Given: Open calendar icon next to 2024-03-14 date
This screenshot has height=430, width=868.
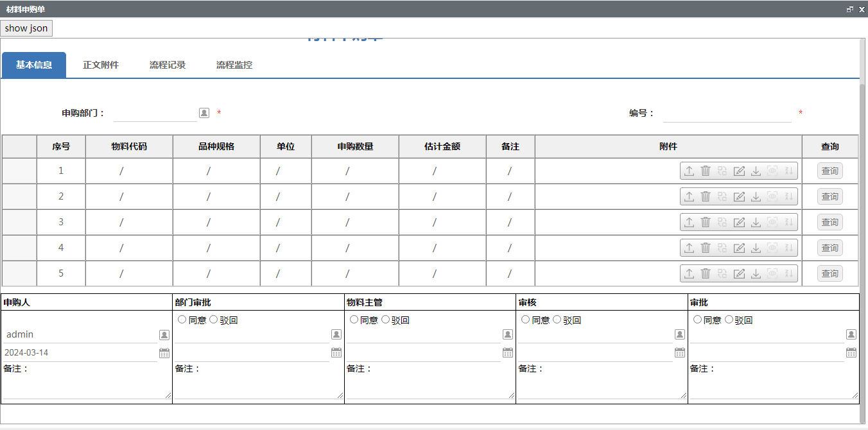Looking at the screenshot, I should pyautogui.click(x=164, y=353).
